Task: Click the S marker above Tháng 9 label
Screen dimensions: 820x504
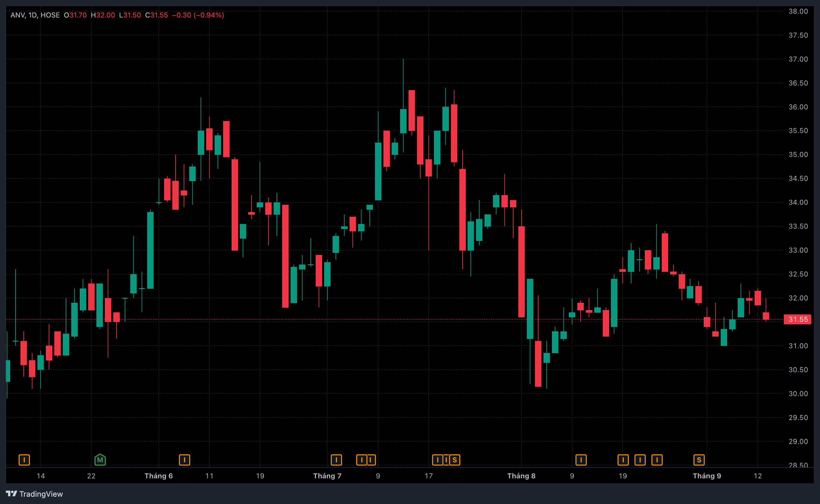Action: (699, 460)
